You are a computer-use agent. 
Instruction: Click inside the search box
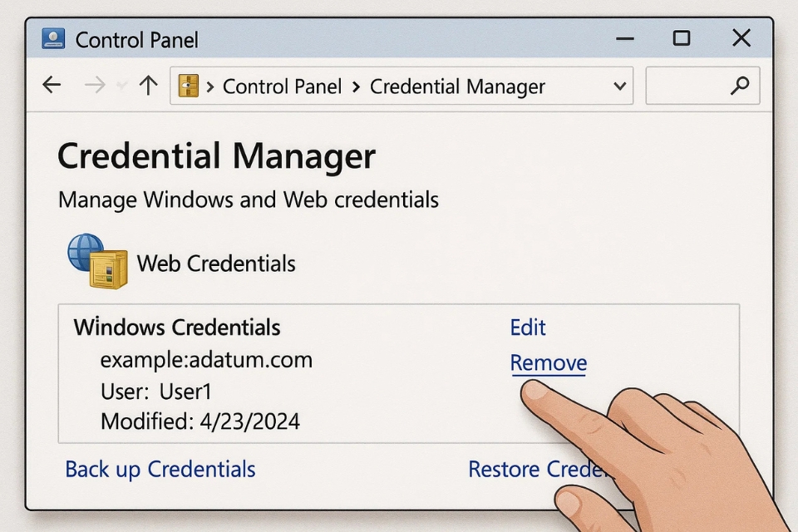(686, 86)
